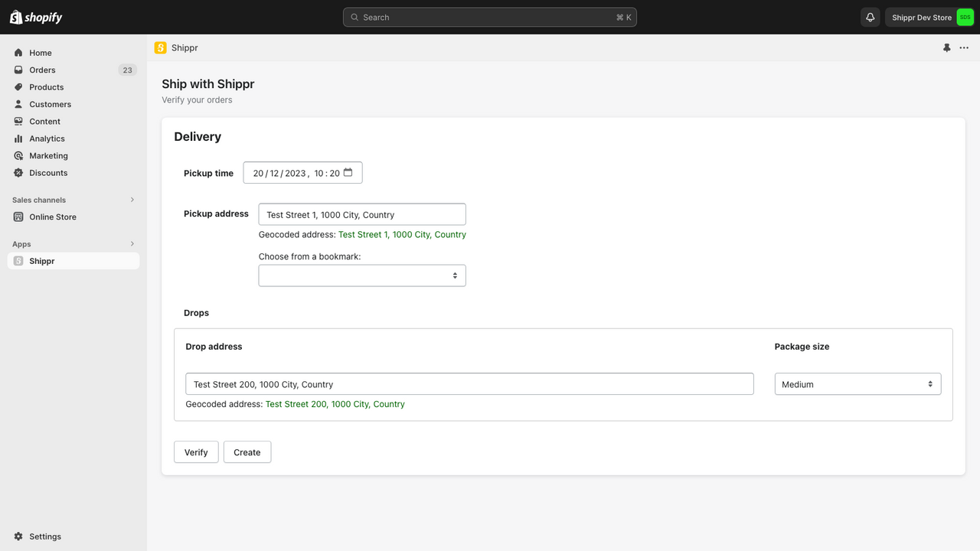Open the three-dot more actions menu
Image resolution: width=980 pixels, height=551 pixels.
click(964, 47)
